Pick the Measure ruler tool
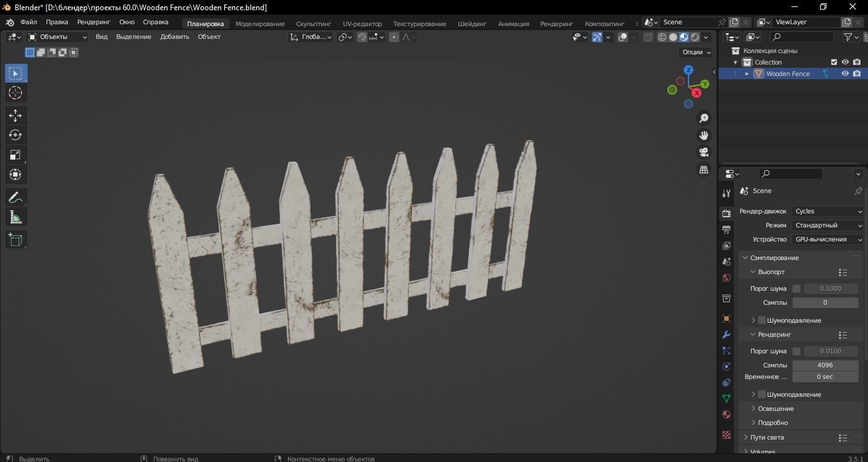The image size is (868, 462). tap(16, 217)
